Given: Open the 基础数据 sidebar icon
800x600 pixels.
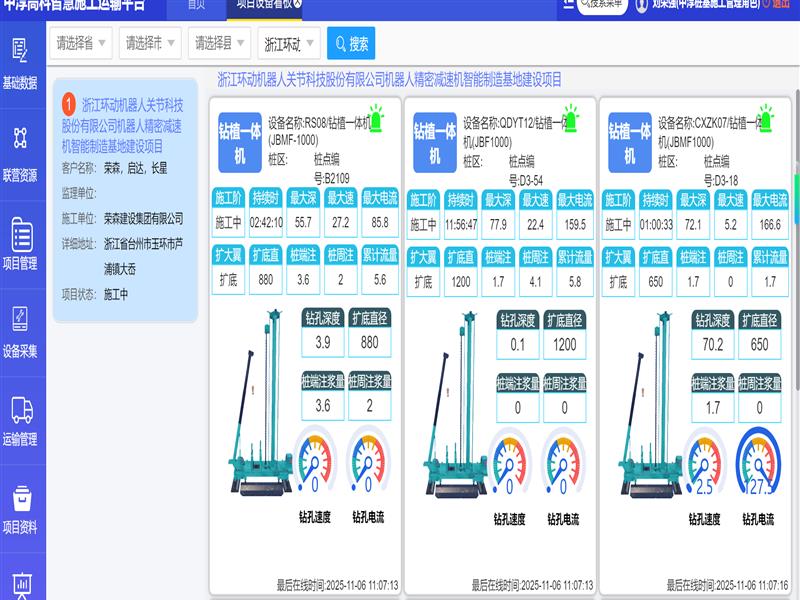Looking at the screenshot, I should (19, 62).
